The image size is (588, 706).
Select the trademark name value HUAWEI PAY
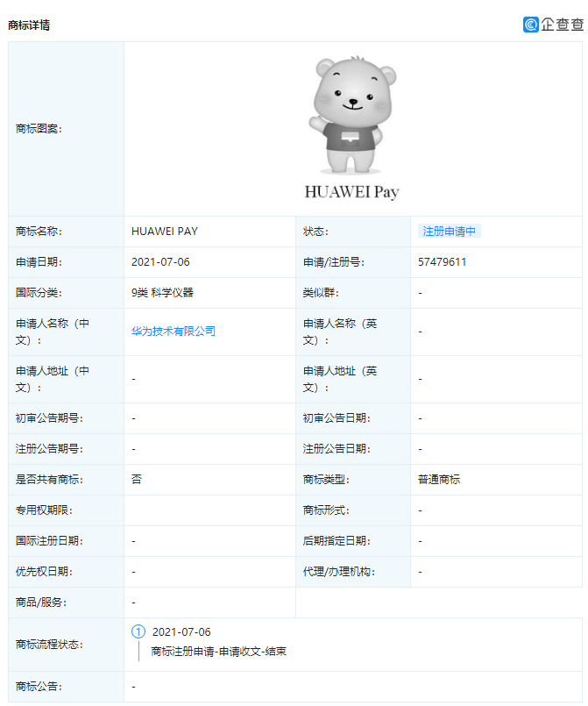click(164, 232)
